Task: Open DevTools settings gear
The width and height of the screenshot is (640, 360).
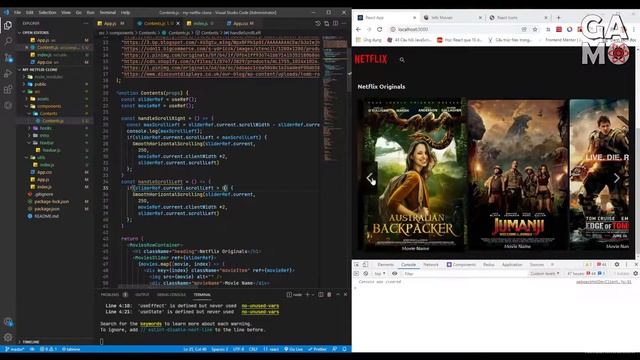Action: pos(617,264)
